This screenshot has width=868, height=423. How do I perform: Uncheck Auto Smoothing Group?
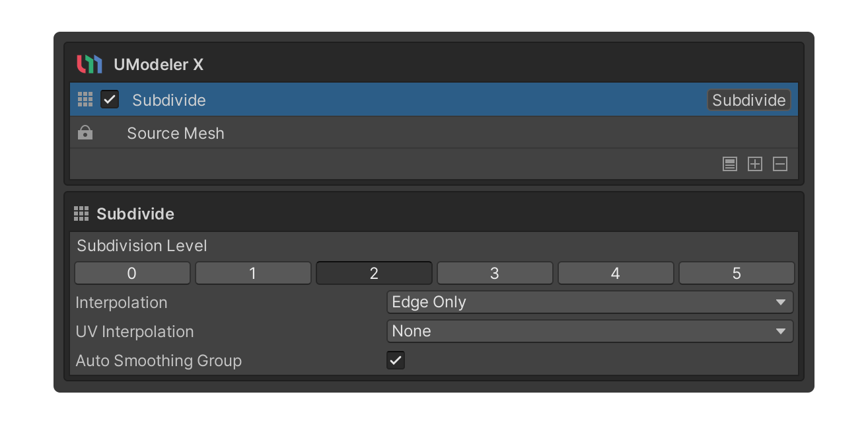pyautogui.click(x=396, y=360)
